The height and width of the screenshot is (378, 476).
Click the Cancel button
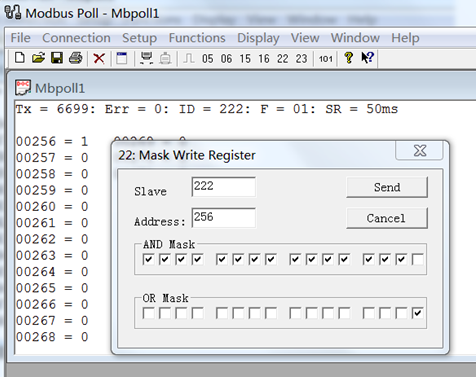coord(387,218)
